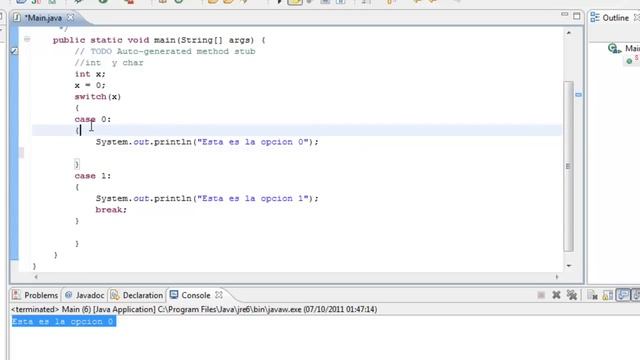640x360 pixels.
Task: Click the "case 1:" label
Action: (93, 176)
